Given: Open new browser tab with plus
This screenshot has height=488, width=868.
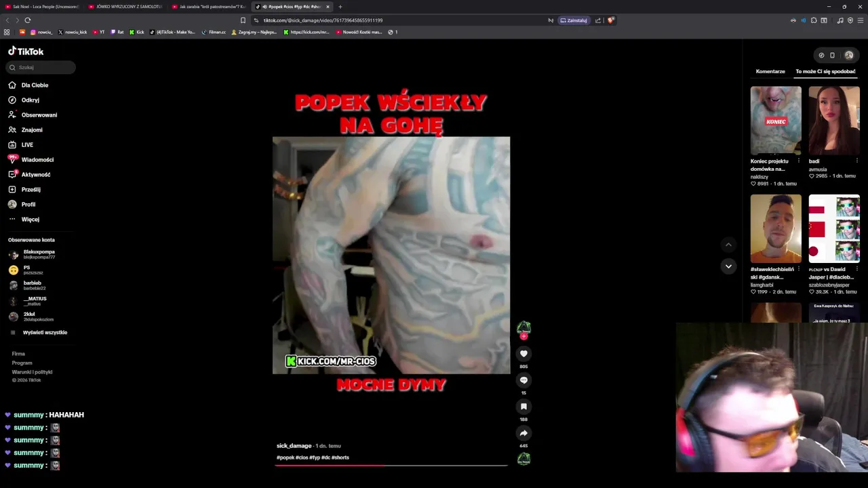Looking at the screenshot, I should 340,7.
